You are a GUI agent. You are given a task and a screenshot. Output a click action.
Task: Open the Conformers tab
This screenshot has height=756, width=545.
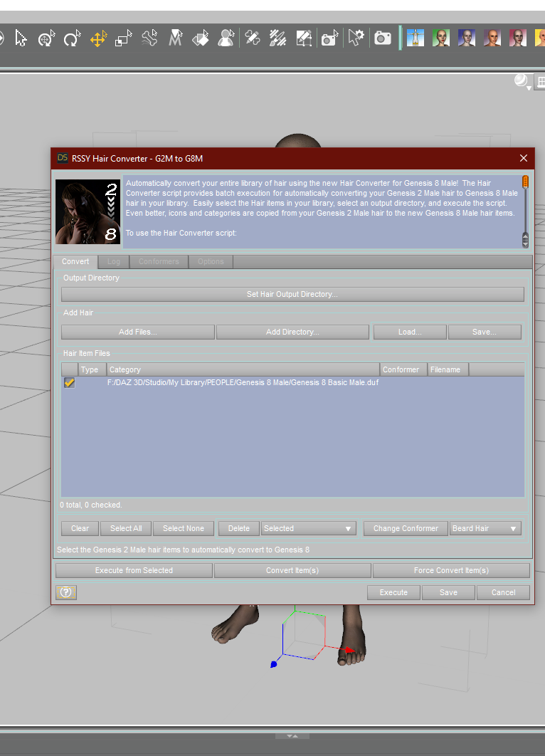159,261
